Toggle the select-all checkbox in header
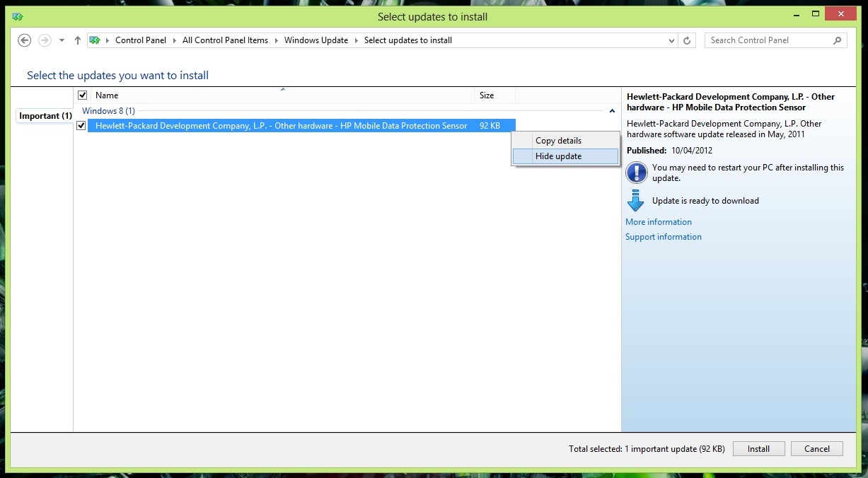This screenshot has height=478, width=868. click(x=82, y=95)
